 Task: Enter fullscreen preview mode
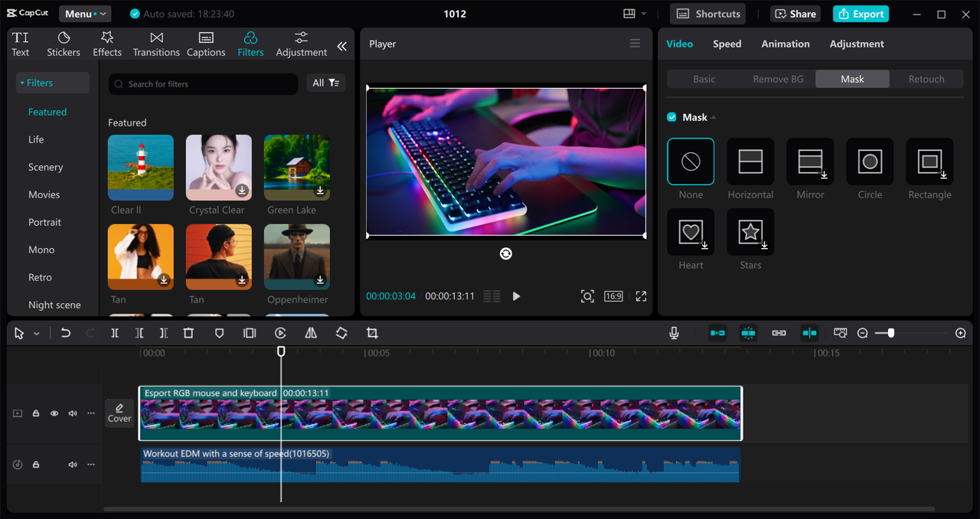(x=642, y=296)
